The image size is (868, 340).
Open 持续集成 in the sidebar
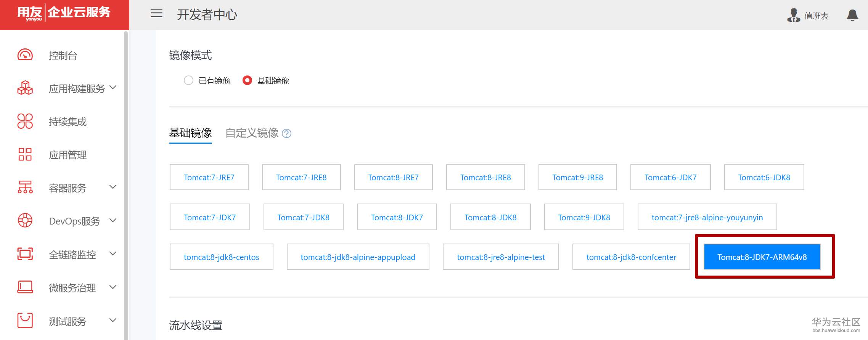pos(68,122)
